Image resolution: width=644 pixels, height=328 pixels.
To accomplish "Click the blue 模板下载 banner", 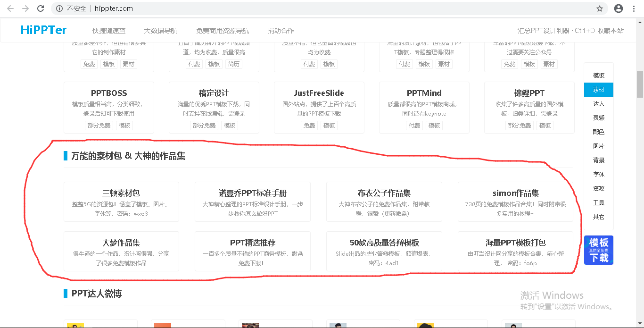I will pos(599,250).
